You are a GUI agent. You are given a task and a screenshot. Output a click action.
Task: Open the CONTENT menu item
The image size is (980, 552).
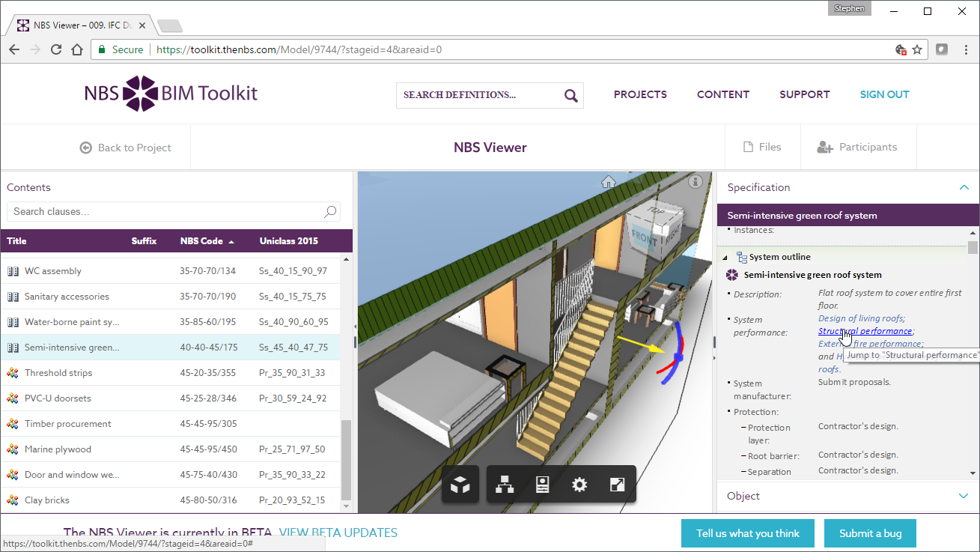(x=722, y=94)
